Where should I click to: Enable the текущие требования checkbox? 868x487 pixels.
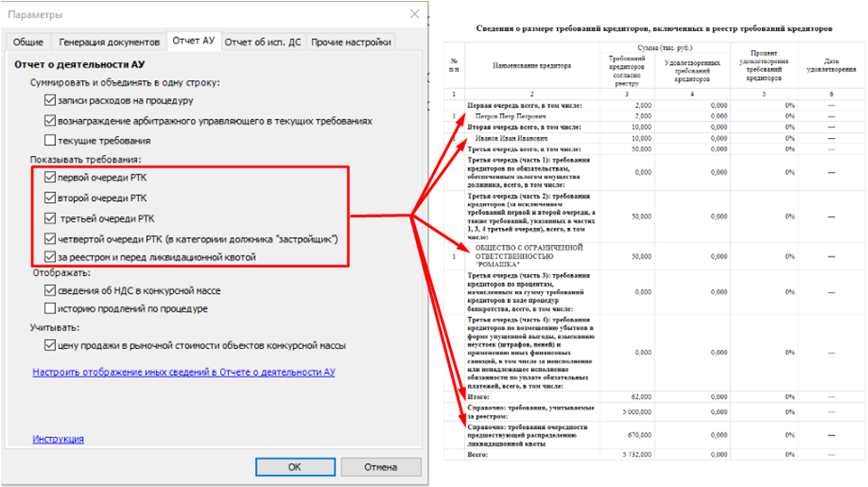tap(50, 140)
